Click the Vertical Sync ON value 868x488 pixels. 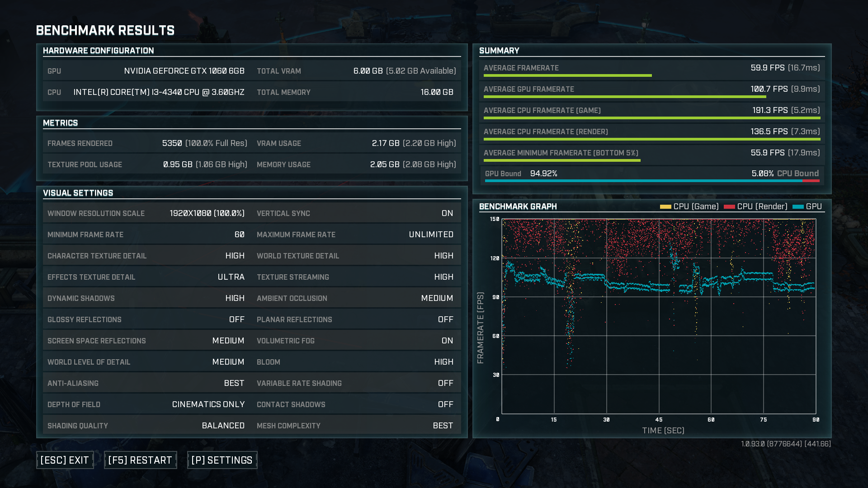point(447,213)
